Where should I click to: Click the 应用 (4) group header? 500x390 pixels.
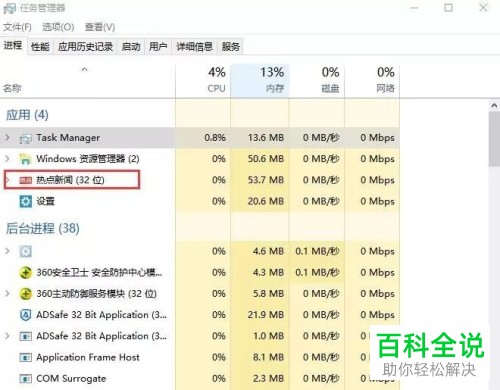(x=27, y=115)
